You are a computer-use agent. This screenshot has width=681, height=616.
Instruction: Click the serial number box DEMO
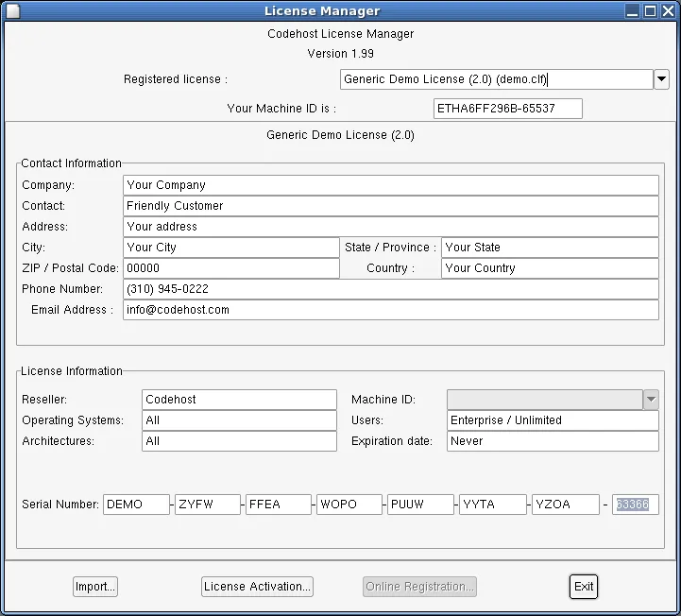tap(136, 505)
